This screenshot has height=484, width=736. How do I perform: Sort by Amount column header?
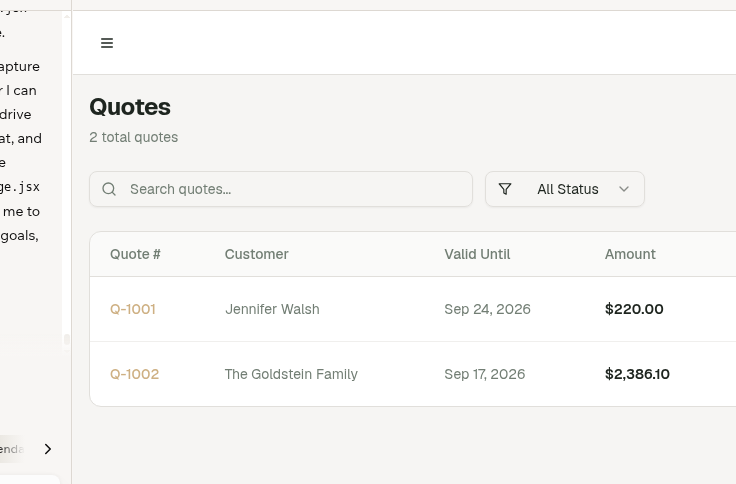630,254
